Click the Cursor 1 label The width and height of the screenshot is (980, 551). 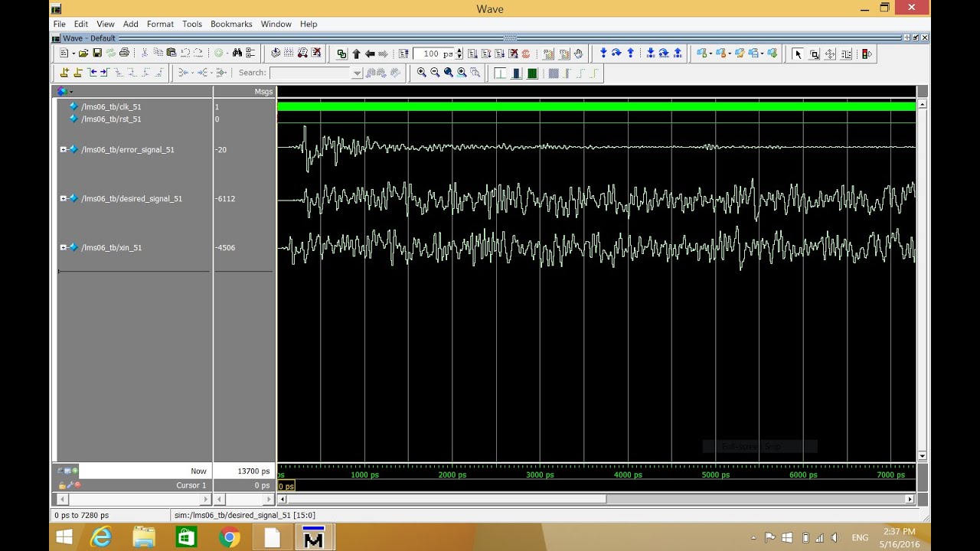click(x=191, y=485)
